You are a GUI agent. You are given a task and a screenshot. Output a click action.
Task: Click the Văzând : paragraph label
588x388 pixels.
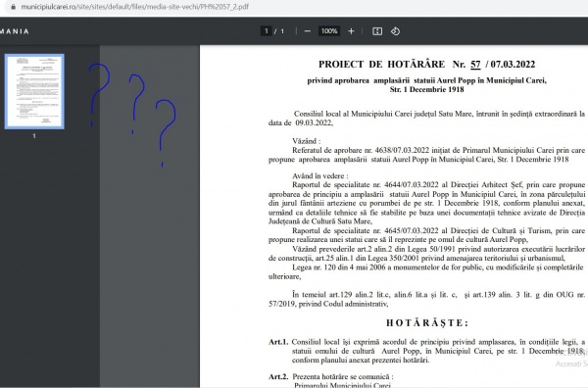307,141
